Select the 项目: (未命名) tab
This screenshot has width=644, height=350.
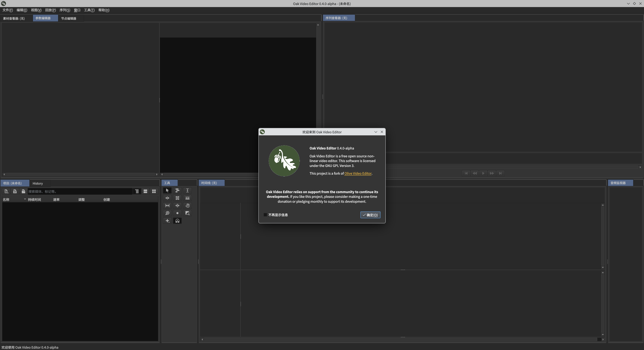[15, 183]
